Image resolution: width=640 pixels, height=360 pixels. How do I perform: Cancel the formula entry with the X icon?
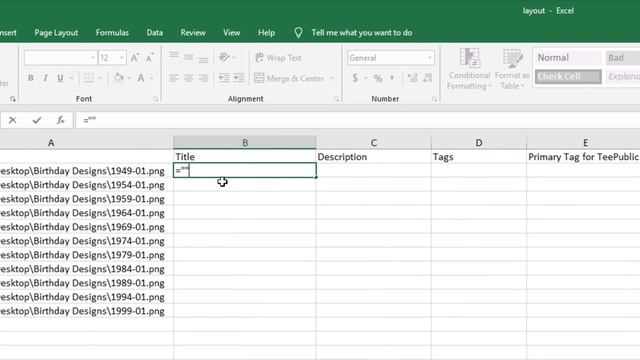coord(12,120)
